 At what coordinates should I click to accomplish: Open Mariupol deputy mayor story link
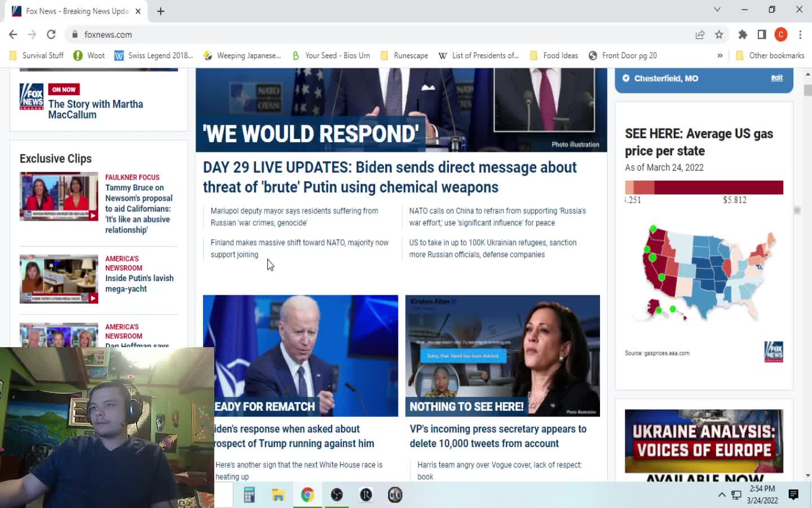(x=294, y=217)
